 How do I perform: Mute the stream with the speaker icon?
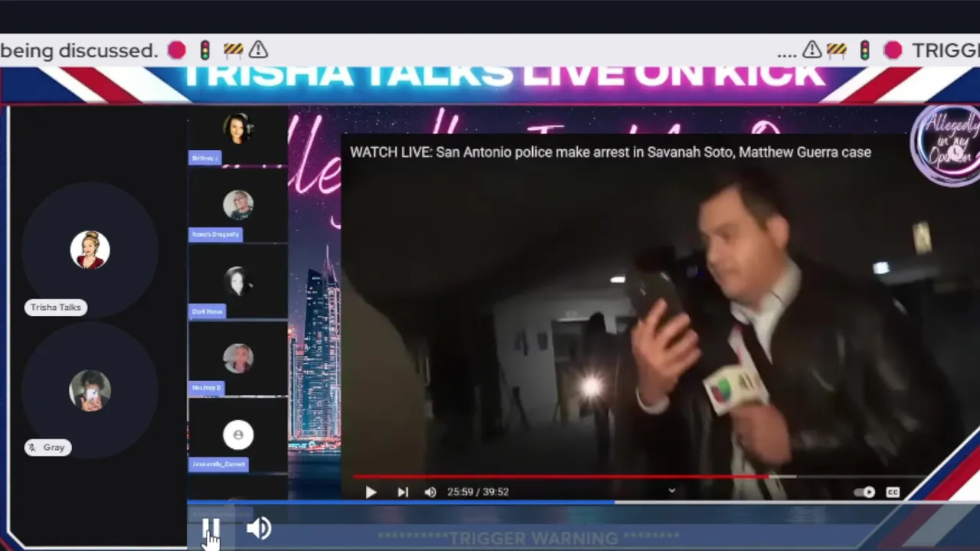(259, 528)
